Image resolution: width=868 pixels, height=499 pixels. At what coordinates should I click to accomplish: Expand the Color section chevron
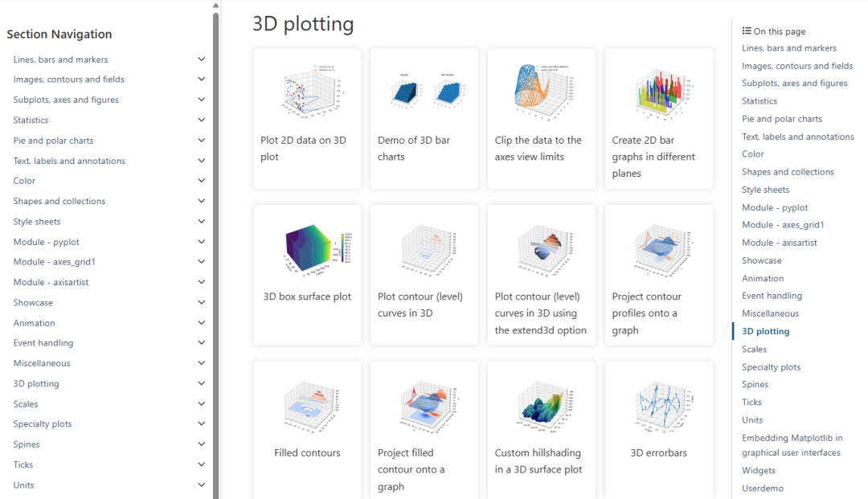pyautogui.click(x=202, y=180)
